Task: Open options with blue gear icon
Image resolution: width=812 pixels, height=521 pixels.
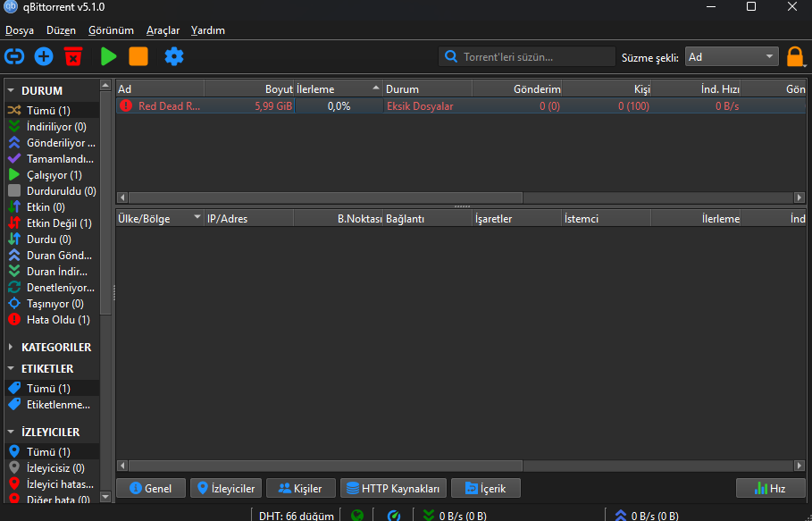Action: [174, 56]
